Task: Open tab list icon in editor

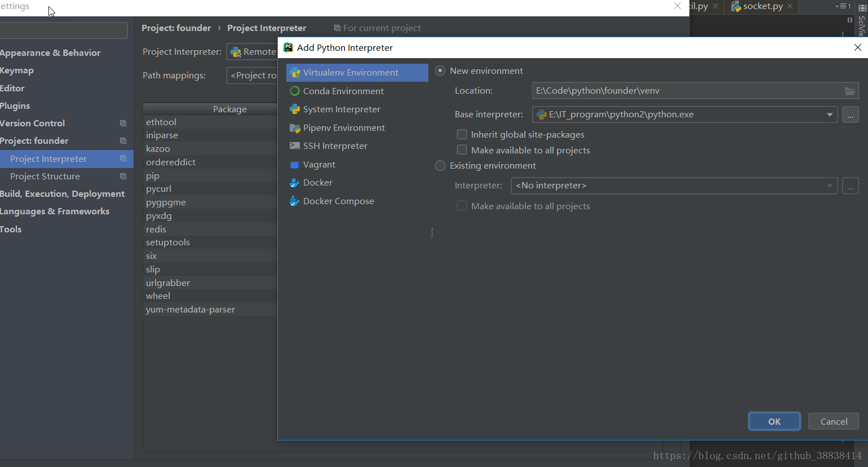Action: [x=843, y=6]
